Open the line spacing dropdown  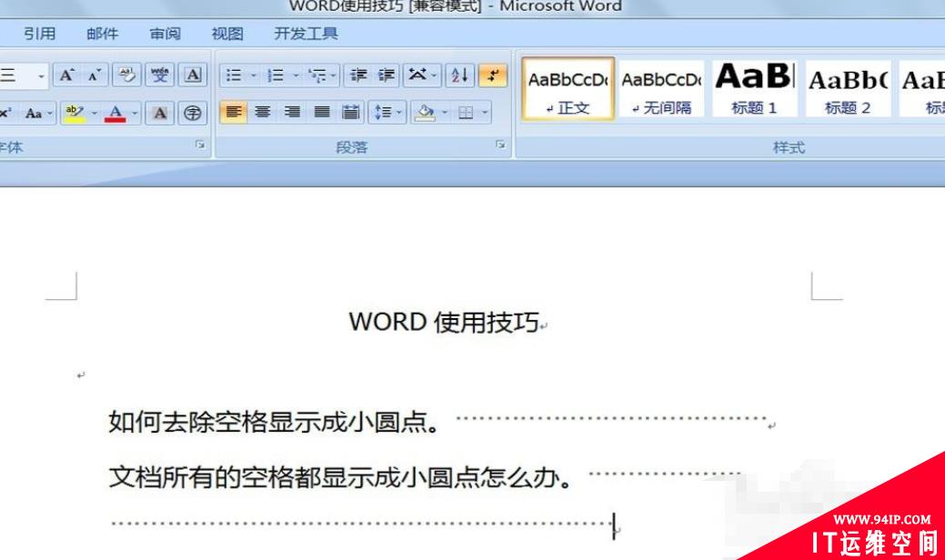[x=387, y=112]
